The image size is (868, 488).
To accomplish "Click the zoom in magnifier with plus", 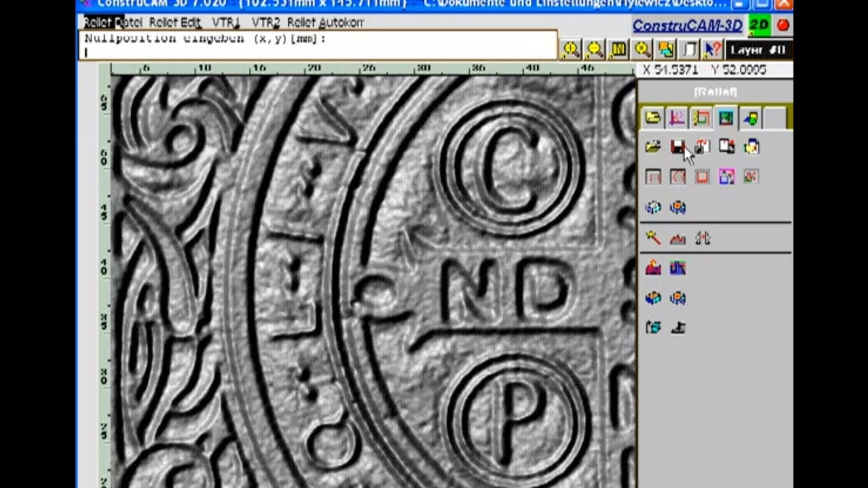I will click(570, 49).
